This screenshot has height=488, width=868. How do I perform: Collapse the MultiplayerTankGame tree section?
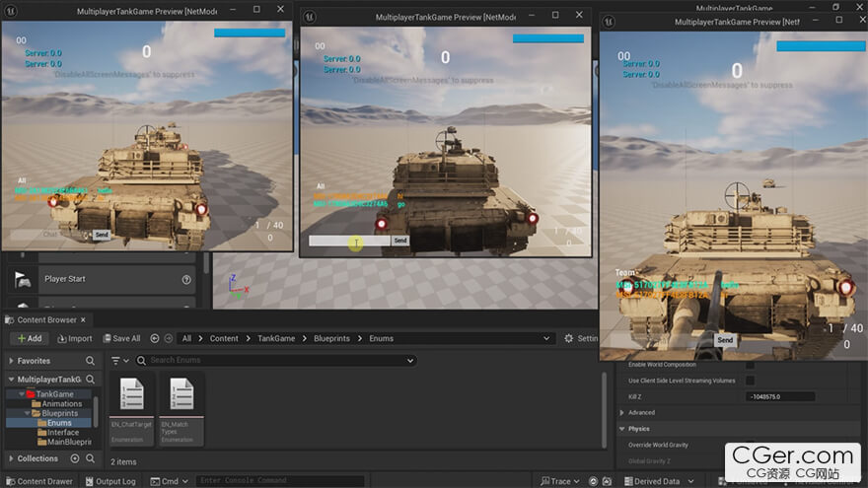[x=11, y=380]
